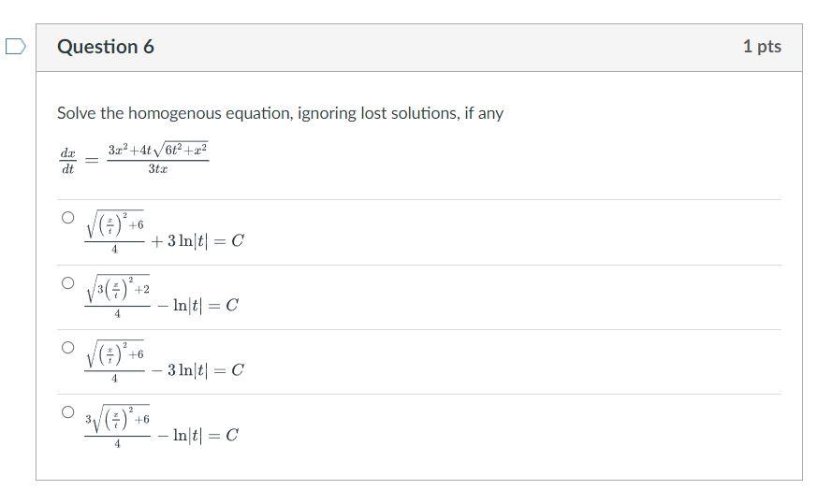Click the right-hand side fraction over 3tx
This screenshot has width=832, height=504.
click(x=157, y=158)
